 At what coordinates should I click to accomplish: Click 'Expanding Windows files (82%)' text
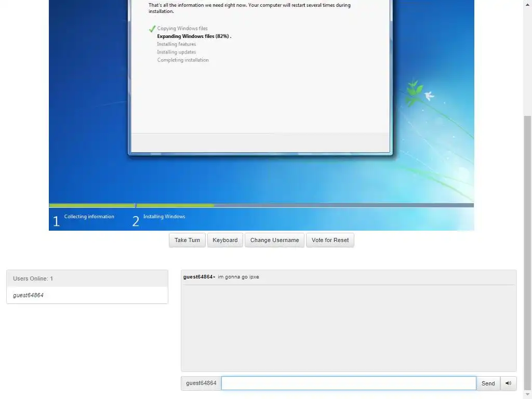(193, 36)
